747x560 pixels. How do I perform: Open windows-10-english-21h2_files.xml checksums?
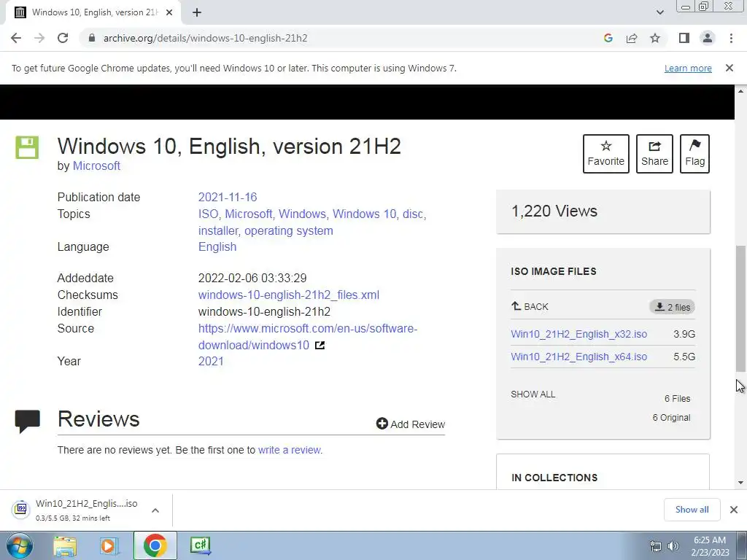click(289, 295)
